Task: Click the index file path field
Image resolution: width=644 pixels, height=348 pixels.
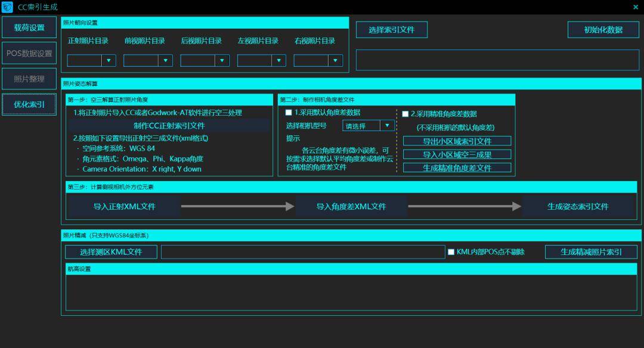Action: 497,60
